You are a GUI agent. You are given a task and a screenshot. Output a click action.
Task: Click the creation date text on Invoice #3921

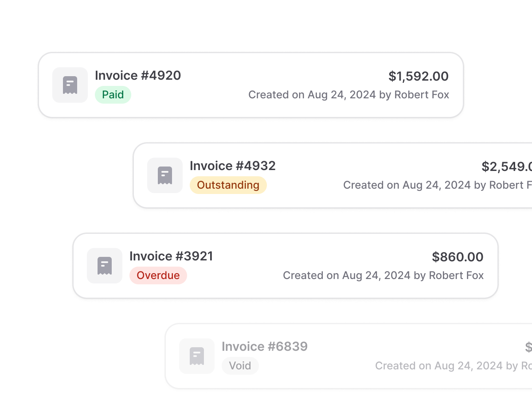[x=383, y=275]
